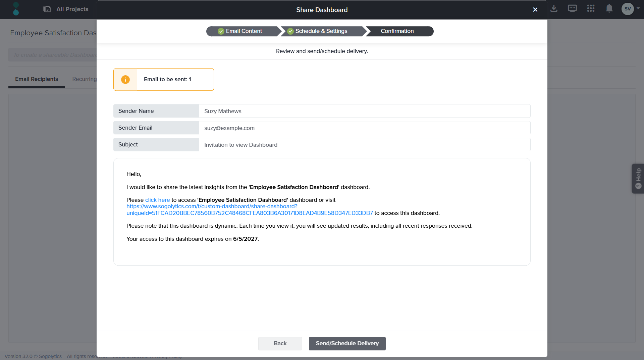Viewport: 644px width, 360px height.
Task: Expand the user account dropdown arrow
Action: (x=638, y=8)
